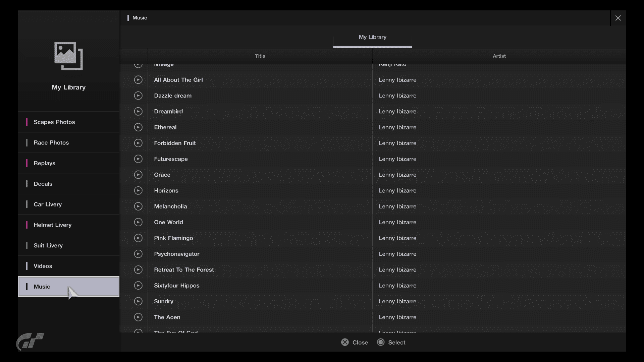
Task: Play the Pink Flamingo track icon
Action: pyautogui.click(x=138, y=238)
